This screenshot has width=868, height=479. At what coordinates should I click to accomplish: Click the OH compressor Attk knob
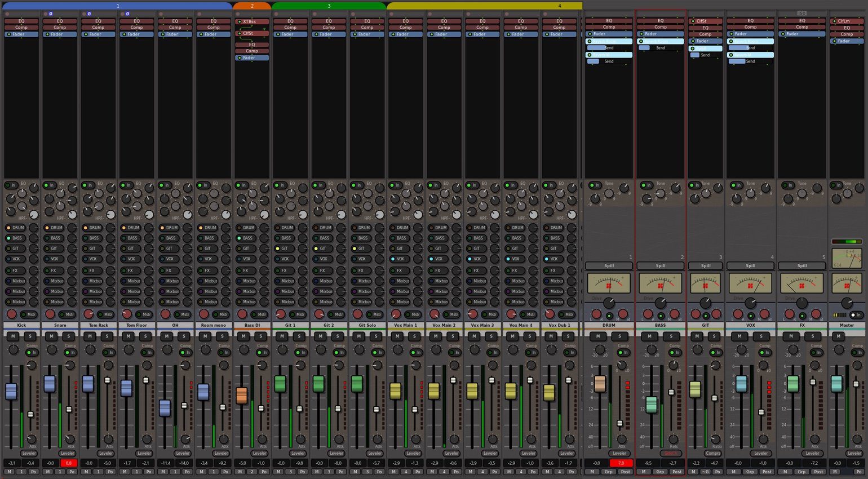pyautogui.click(x=185, y=439)
